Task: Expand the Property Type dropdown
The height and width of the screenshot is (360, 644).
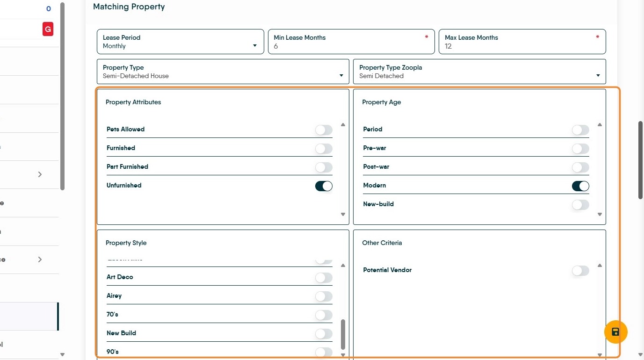Action: pos(223,72)
